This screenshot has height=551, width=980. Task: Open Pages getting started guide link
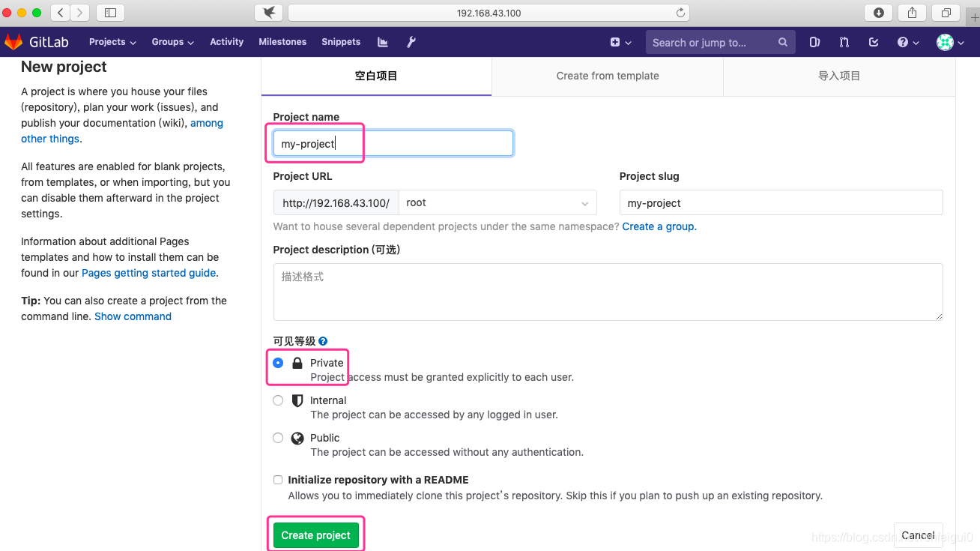click(x=148, y=273)
